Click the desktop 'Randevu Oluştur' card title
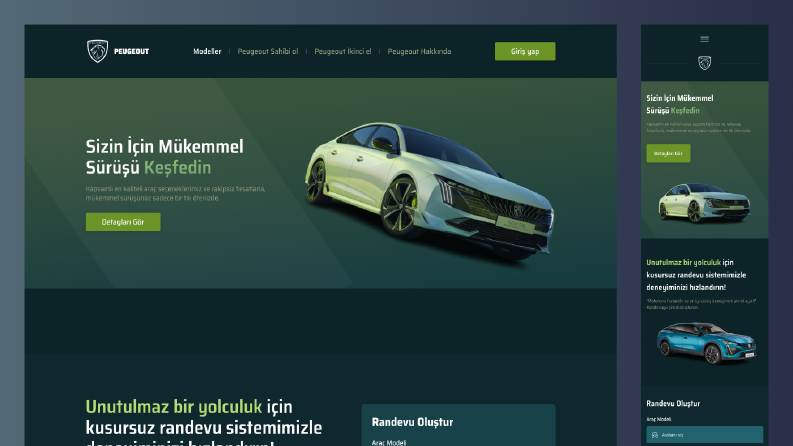The height and width of the screenshot is (446, 793). point(412,422)
